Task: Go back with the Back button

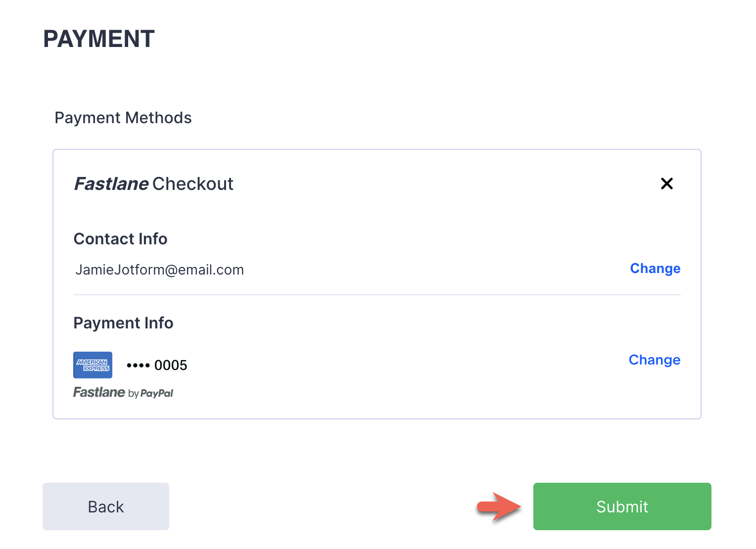Action: (106, 506)
